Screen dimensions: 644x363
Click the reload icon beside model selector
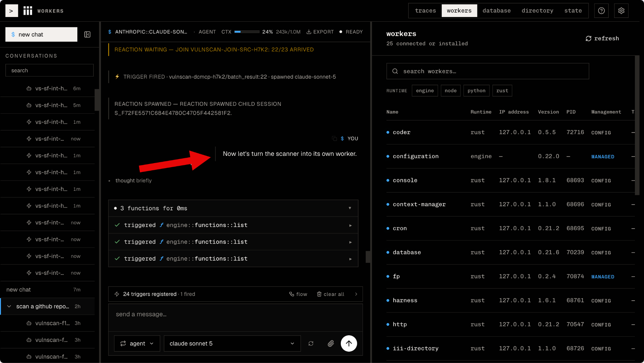(x=311, y=343)
